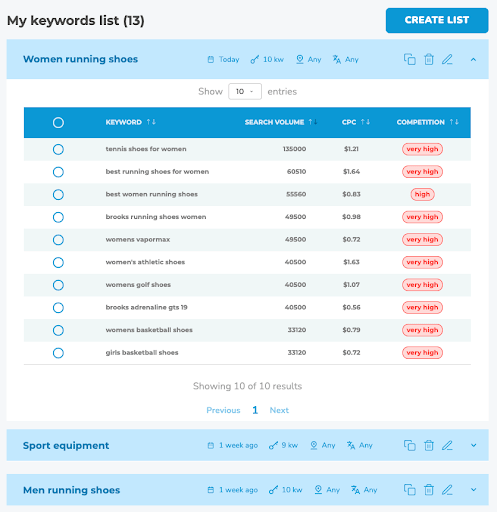497x512 pixels.
Task: Collapse the Women running shoes list
Action: (x=473, y=60)
